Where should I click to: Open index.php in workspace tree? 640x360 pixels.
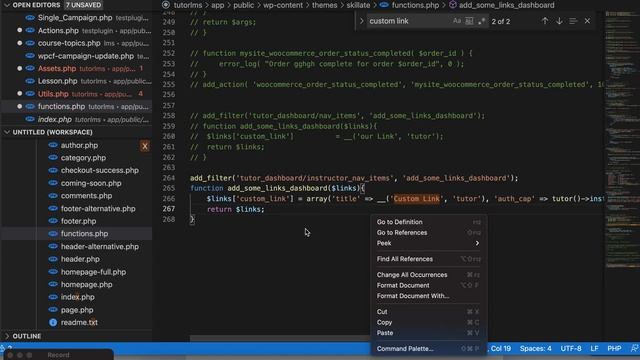point(77,297)
